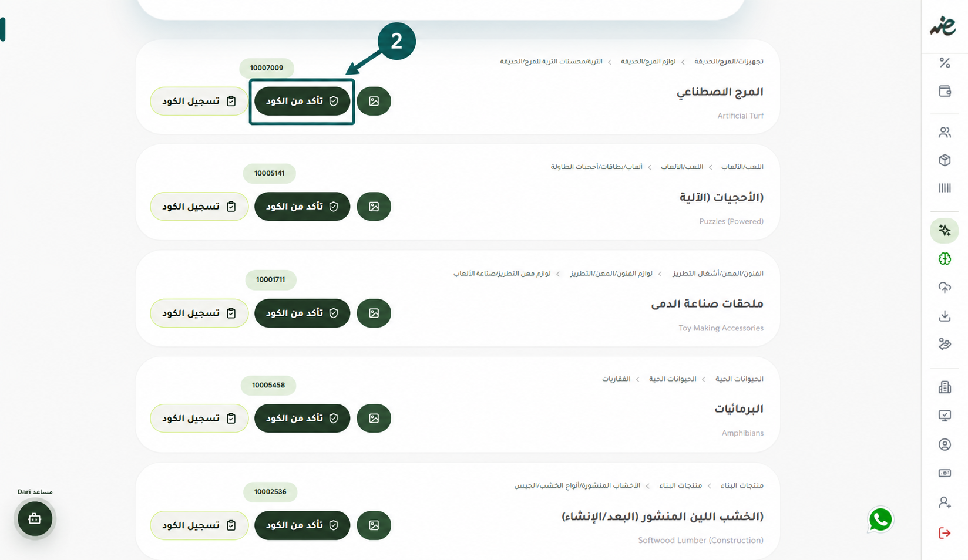
Task: View image for Toy Making Accessories
Action: (x=374, y=313)
